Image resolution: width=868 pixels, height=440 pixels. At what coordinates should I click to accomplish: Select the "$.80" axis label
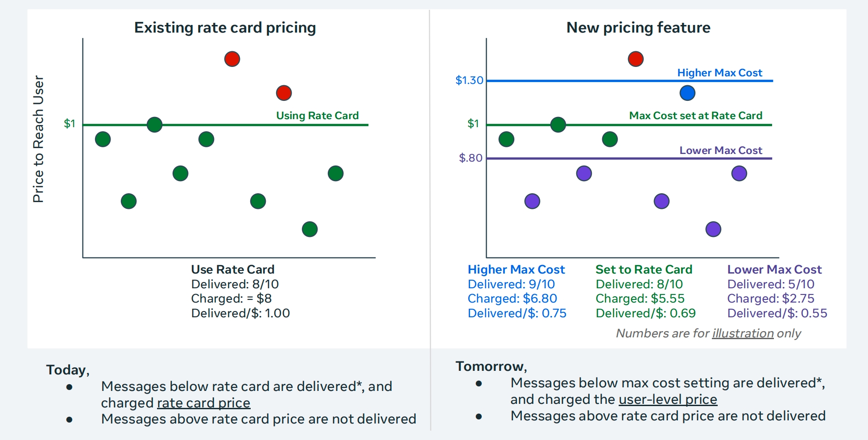tap(471, 158)
